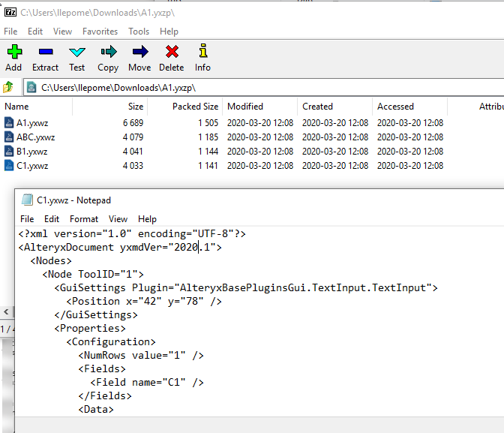The image size is (504, 433).
Task: Open Notepad Edit menu
Action: [x=52, y=219]
